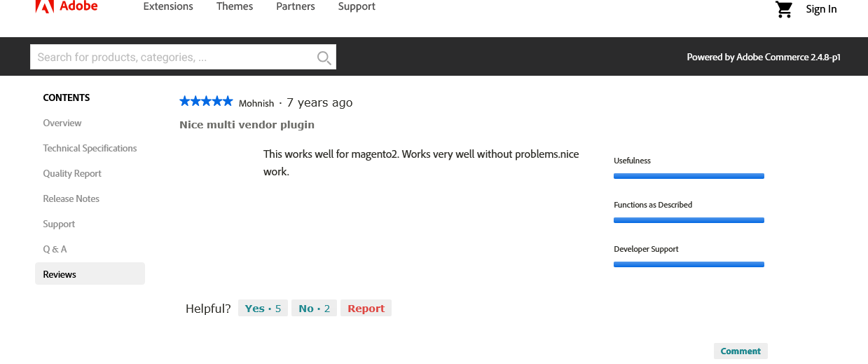The image size is (868, 364).
Task: Click the Adobe logo icon
Action: 45,6
